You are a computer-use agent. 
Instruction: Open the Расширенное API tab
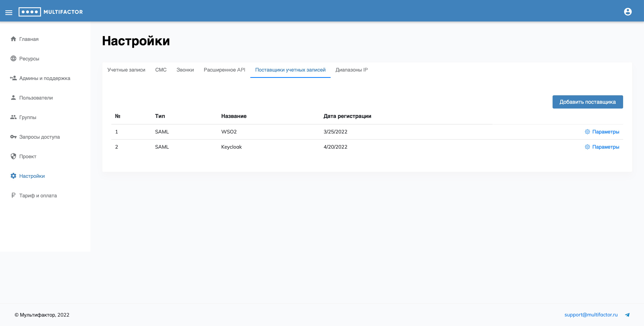point(224,70)
